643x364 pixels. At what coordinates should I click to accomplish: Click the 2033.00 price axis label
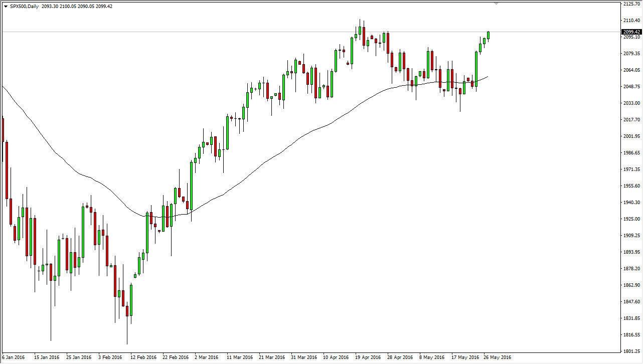click(x=631, y=103)
